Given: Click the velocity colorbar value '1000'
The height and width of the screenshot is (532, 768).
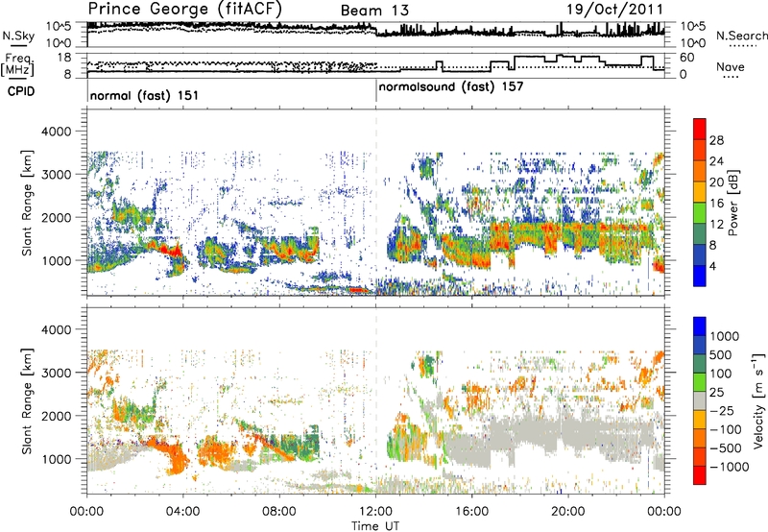Looking at the screenshot, I should (x=725, y=336).
